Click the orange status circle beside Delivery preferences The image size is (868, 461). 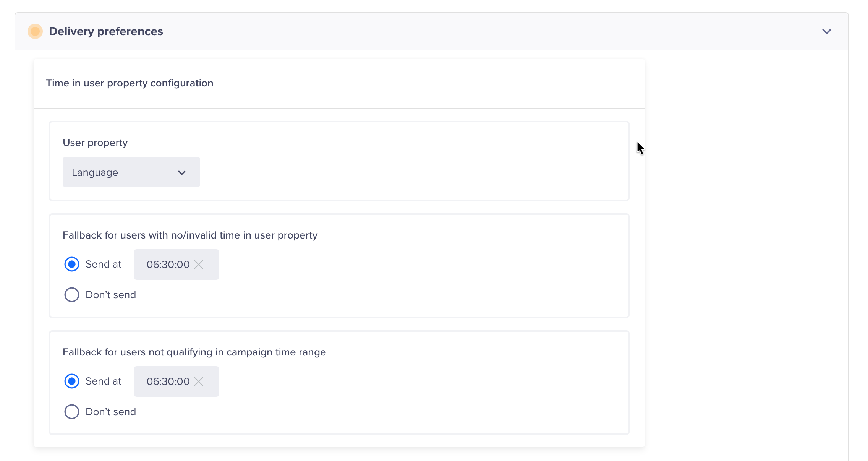(x=35, y=31)
